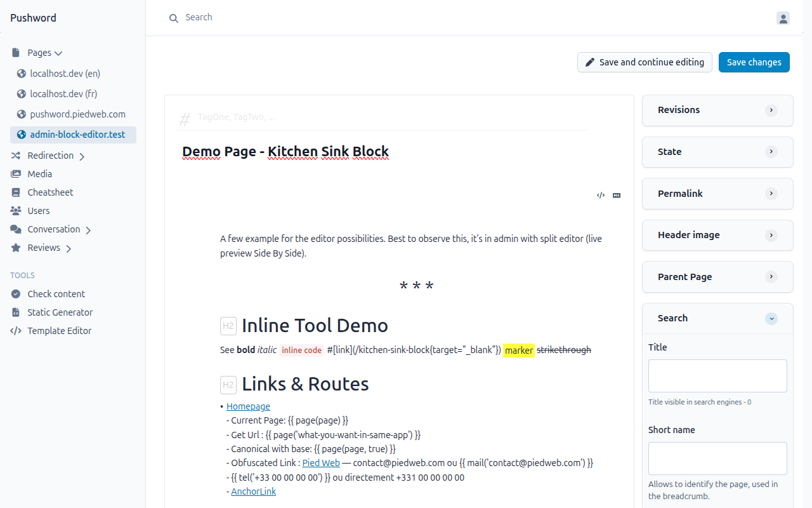
Task: Click the code view icon above the editor
Action: click(600, 195)
